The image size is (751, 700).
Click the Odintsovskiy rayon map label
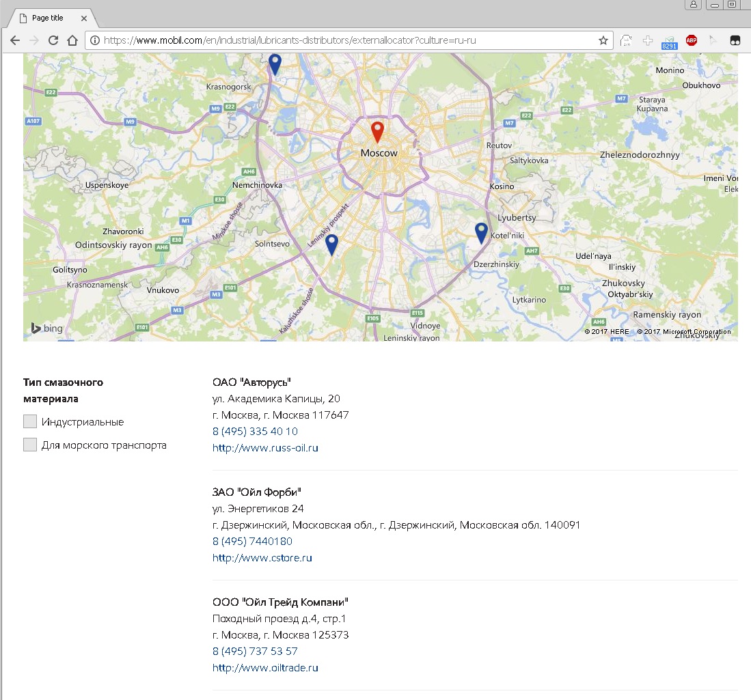pyautogui.click(x=113, y=245)
